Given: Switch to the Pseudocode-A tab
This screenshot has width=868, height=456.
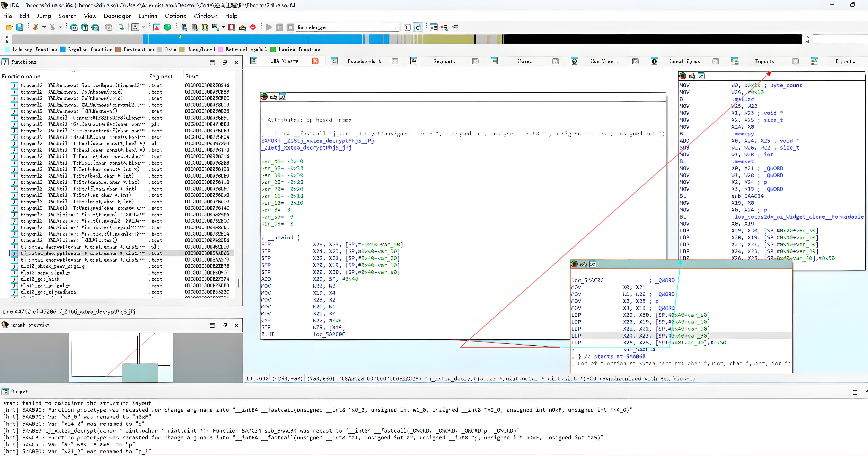Looking at the screenshot, I should (x=364, y=61).
